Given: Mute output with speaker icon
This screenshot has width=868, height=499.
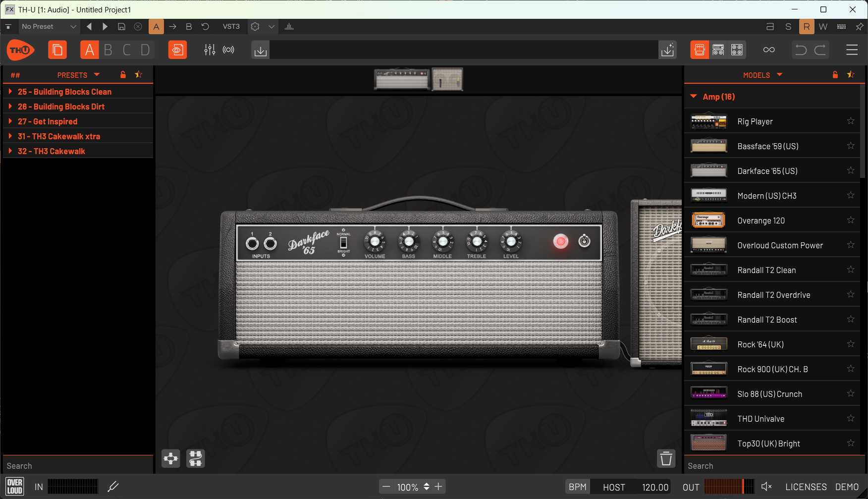Looking at the screenshot, I should tap(766, 487).
